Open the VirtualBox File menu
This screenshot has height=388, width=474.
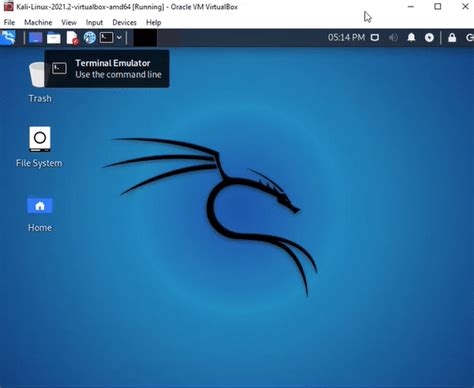9,22
